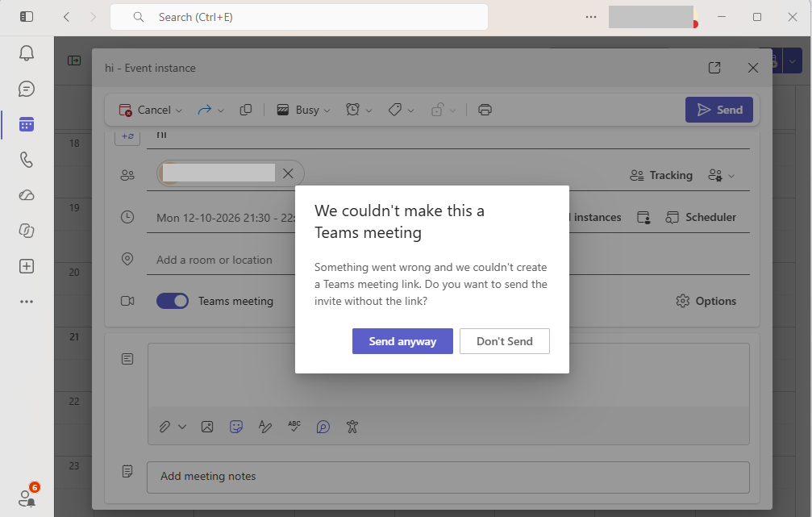Select the ink draw pen icon
Viewport: 812px width, 517px height.
[x=265, y=427]
